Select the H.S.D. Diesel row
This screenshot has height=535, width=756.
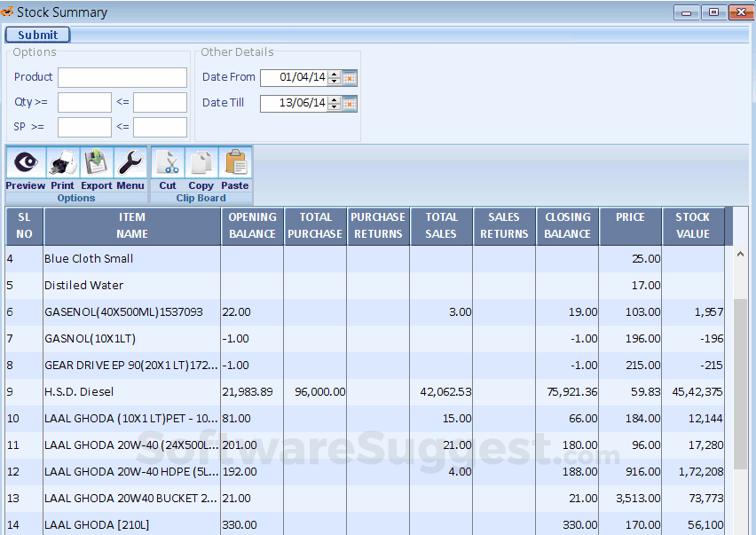[130, 391]
